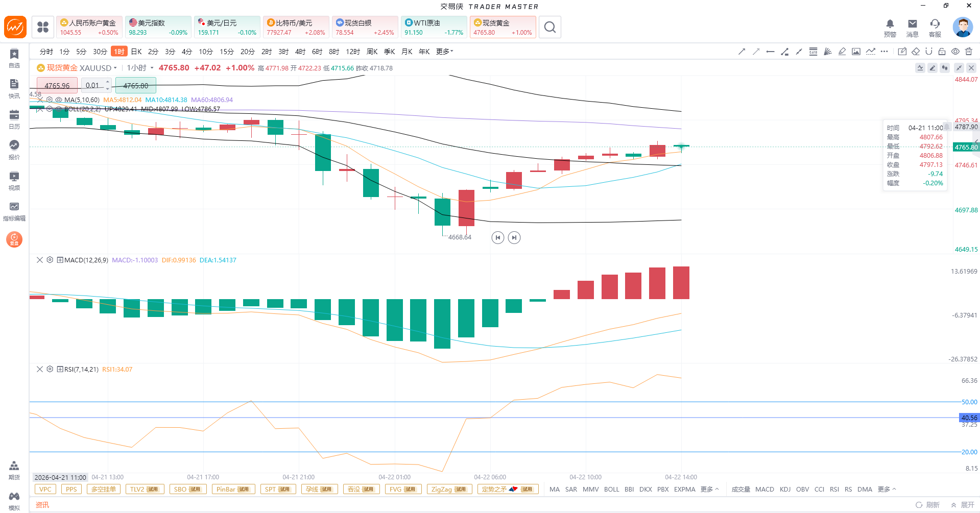Image resolution: width=980 pixels, height=513 pixels.
Task: Toggle drawings visibility eye in toolbar
Action: tap(955, 52)
